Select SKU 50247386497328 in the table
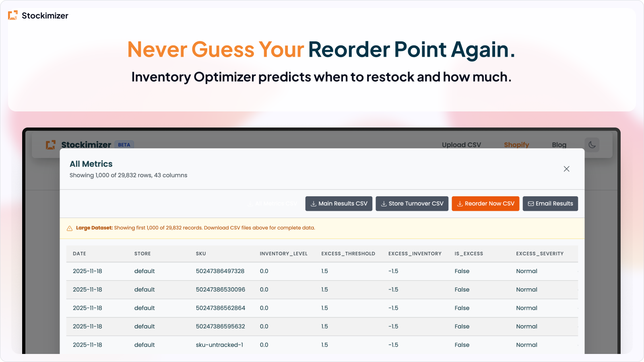644x362 pixels. (220, 271)
